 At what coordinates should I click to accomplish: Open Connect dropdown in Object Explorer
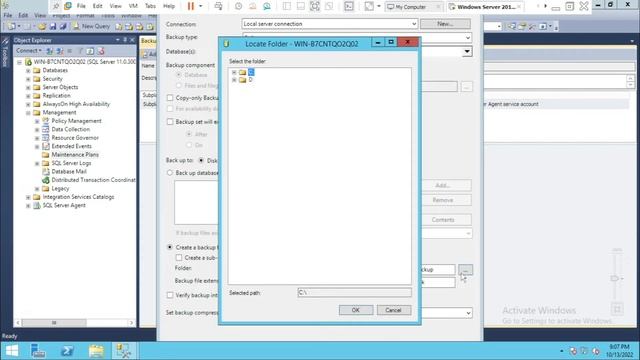(29, 51)
